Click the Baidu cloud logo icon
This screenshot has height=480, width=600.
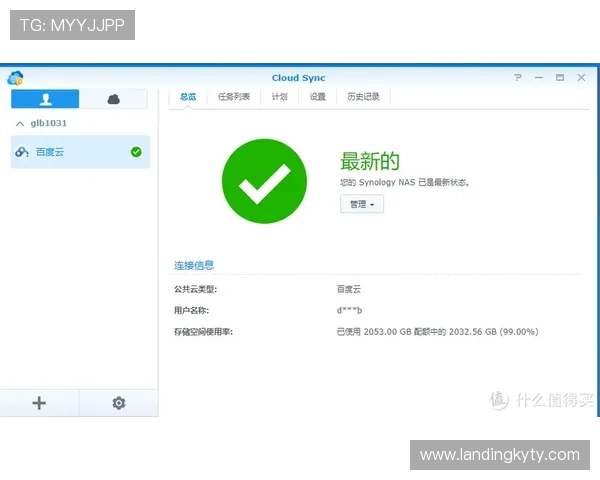coord(22,152)
